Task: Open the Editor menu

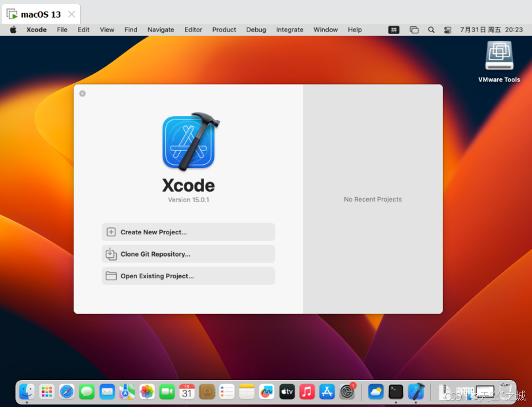Action: coord(193,30)
